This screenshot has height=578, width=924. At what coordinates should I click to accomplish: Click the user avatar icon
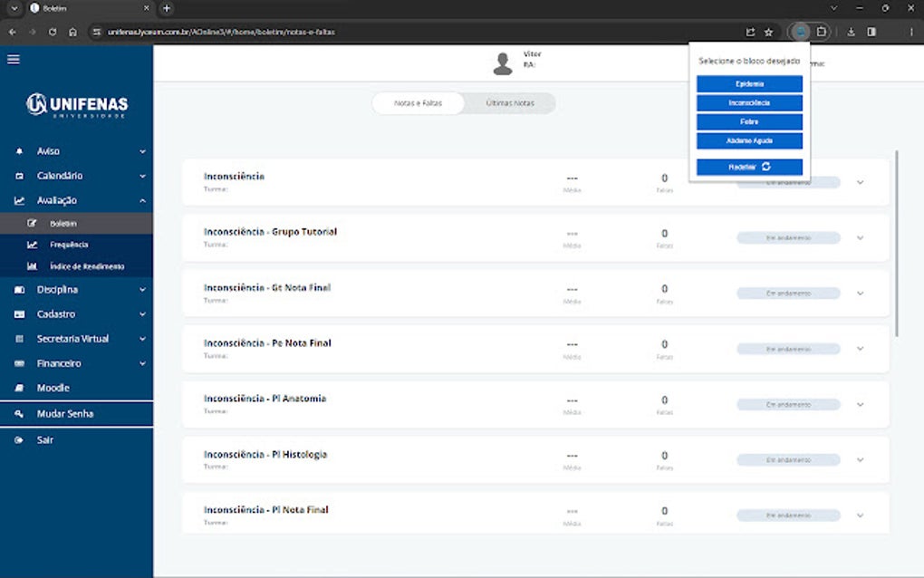(503, 63)
